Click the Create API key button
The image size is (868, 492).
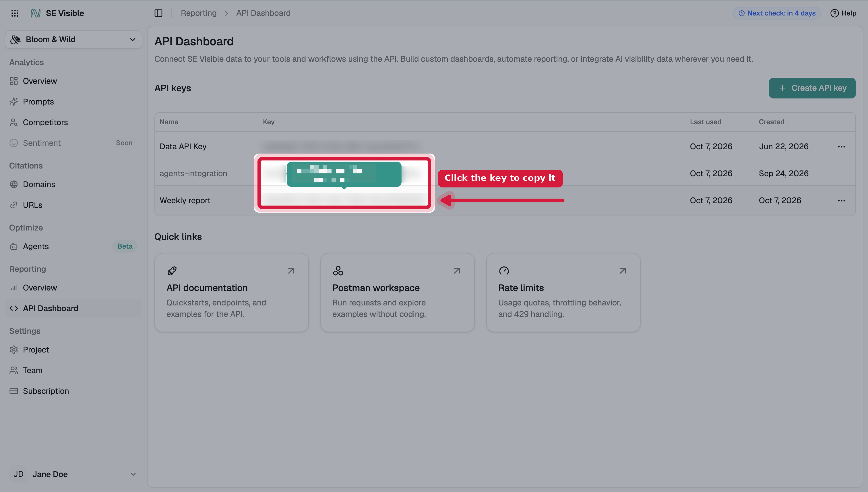812,88
